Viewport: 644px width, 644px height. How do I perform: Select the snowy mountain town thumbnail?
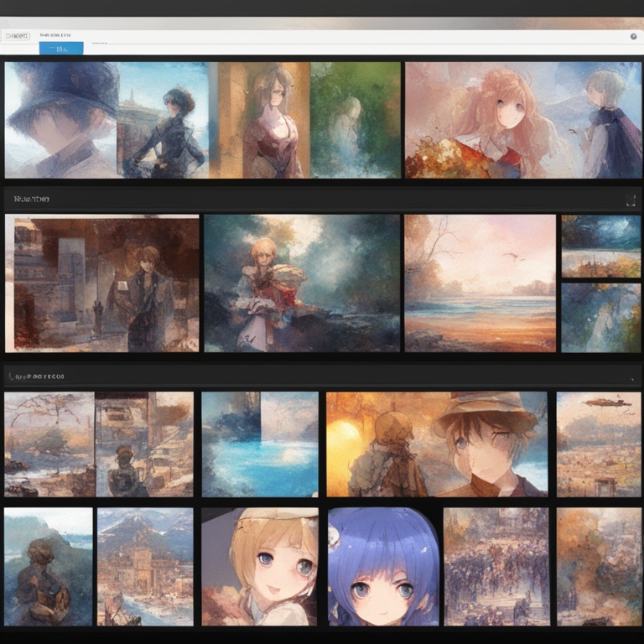[145, 567]
